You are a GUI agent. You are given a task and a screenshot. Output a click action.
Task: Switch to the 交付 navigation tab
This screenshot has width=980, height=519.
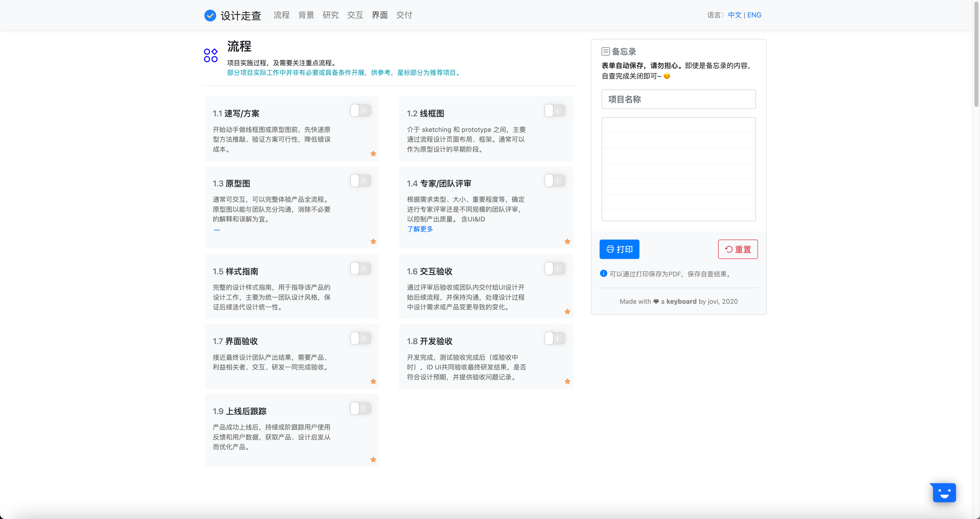pyautogui.click(x=404, y=15)
